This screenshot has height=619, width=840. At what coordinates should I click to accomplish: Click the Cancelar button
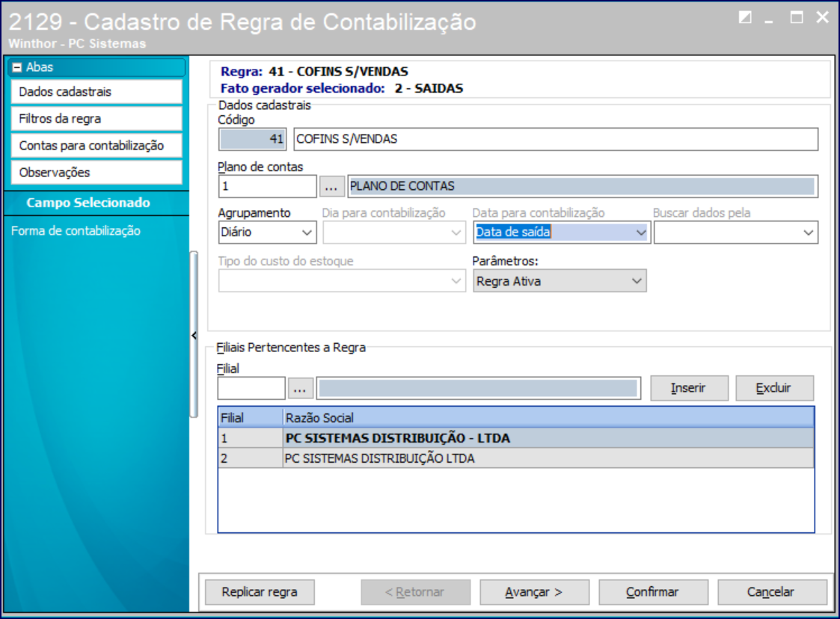pyautogui.click(x=772, y=592)
